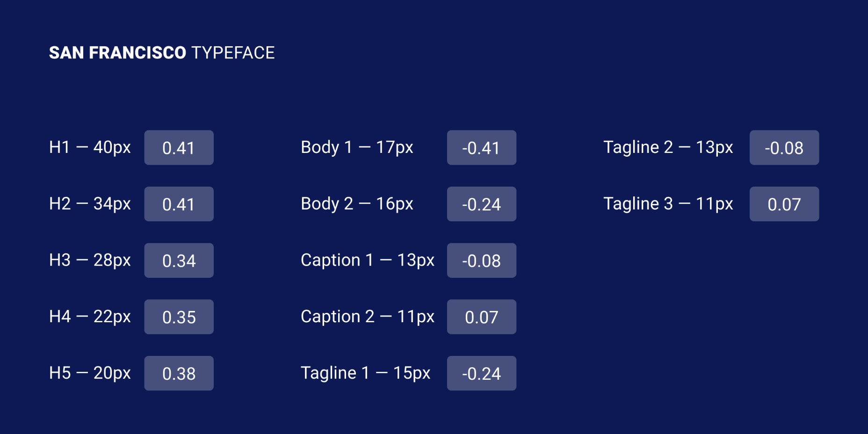Click the SAN FRANCISCO TYPEFACE heading

(x=162, y=53)
